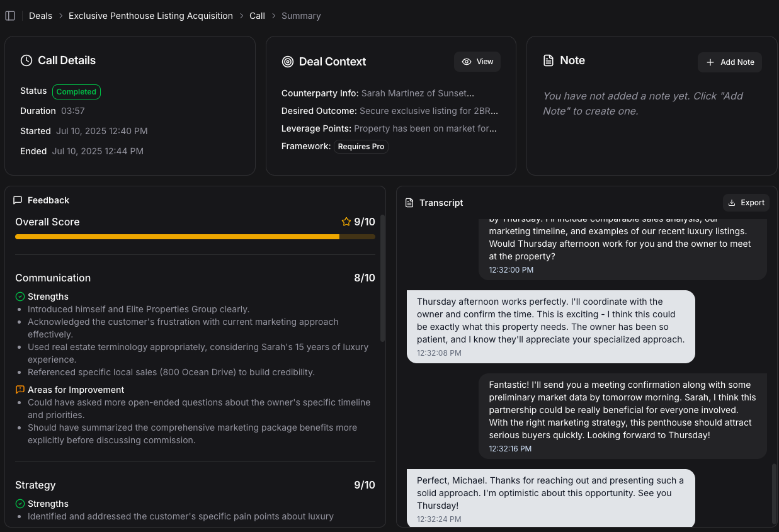Click the speech bubble Feedback icon
This screenshot has width=779, height=532.
18,200
